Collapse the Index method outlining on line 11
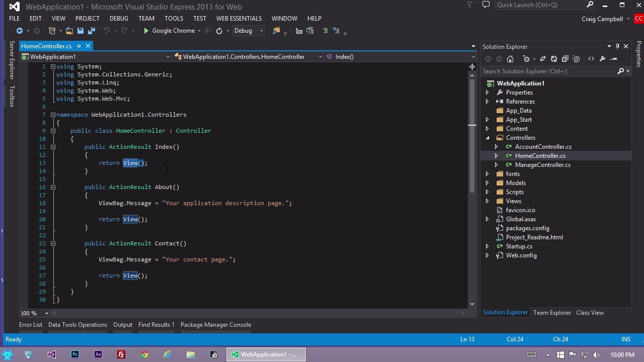Viewport: 644px width, 362px height. coord(53,147)
